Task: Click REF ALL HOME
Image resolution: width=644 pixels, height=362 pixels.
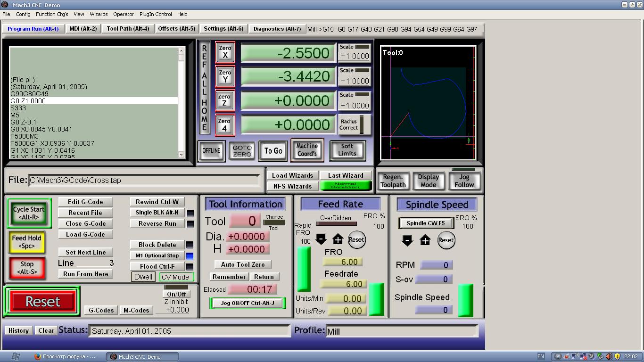Action: (204, 88)
